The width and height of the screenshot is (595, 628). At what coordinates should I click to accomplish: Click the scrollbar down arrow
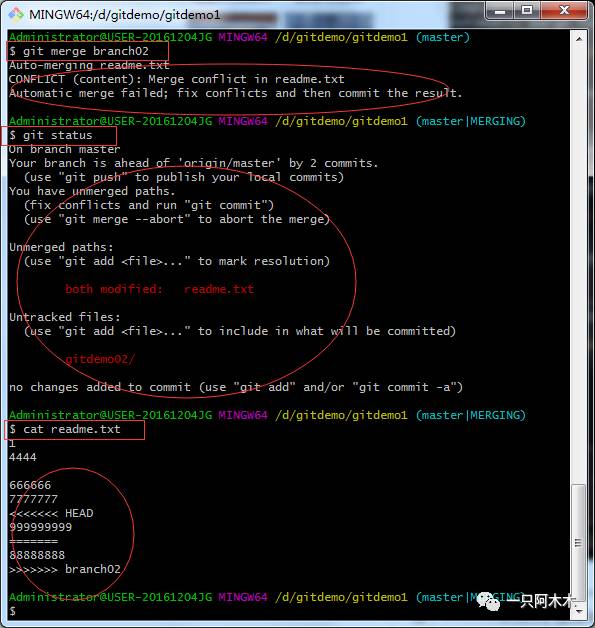click(x=579, y=612)
